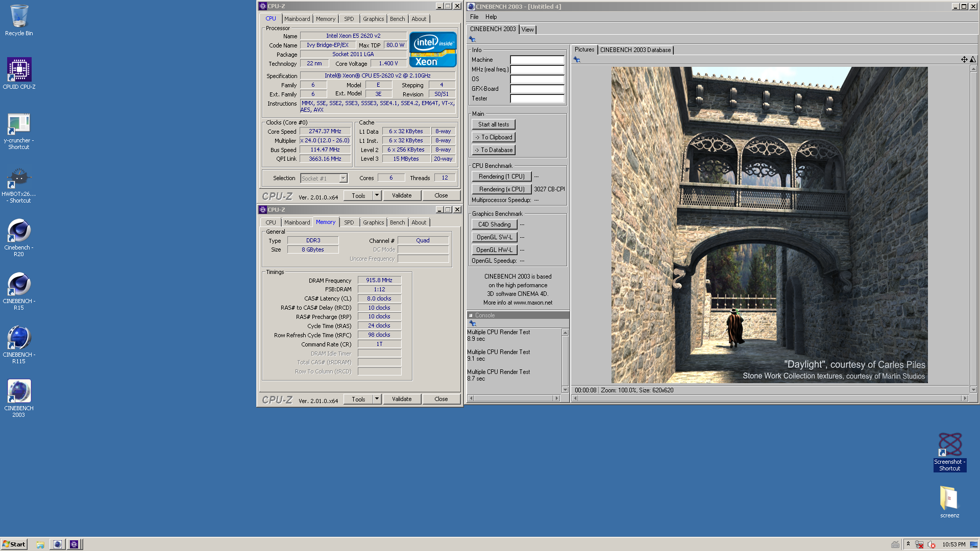
Task: Launch Cinebench R20 desktop icon
Action: coord(19,238)
